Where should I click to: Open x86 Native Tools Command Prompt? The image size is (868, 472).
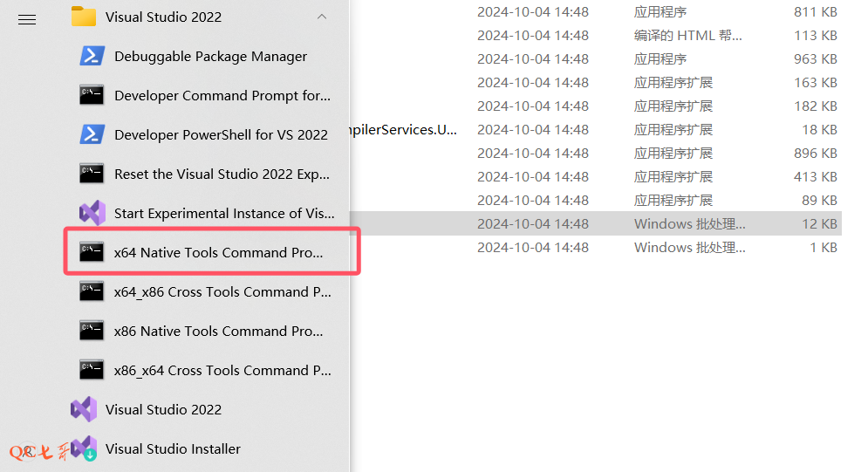click(218, 332)
